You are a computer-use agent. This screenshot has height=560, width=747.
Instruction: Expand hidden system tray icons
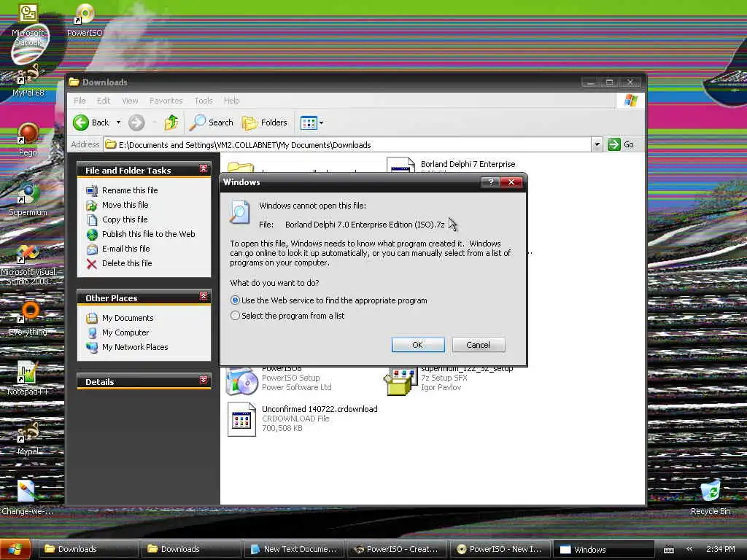[x=689, y=549]
